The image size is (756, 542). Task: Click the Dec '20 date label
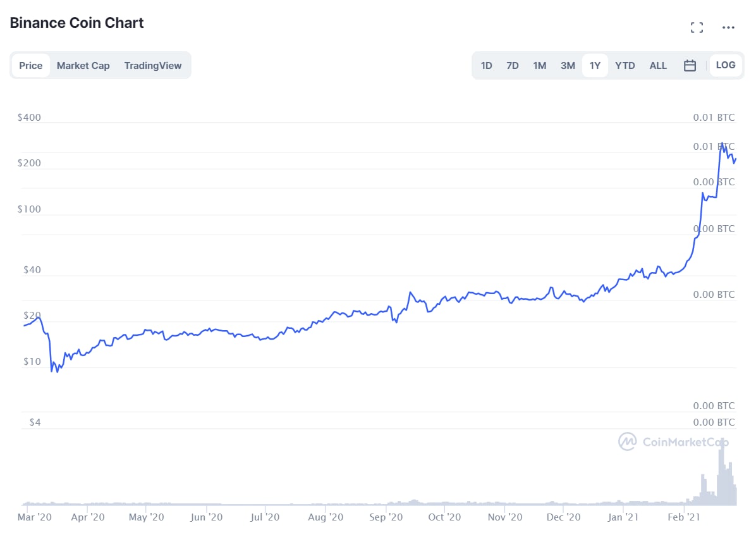coord(563,517)
